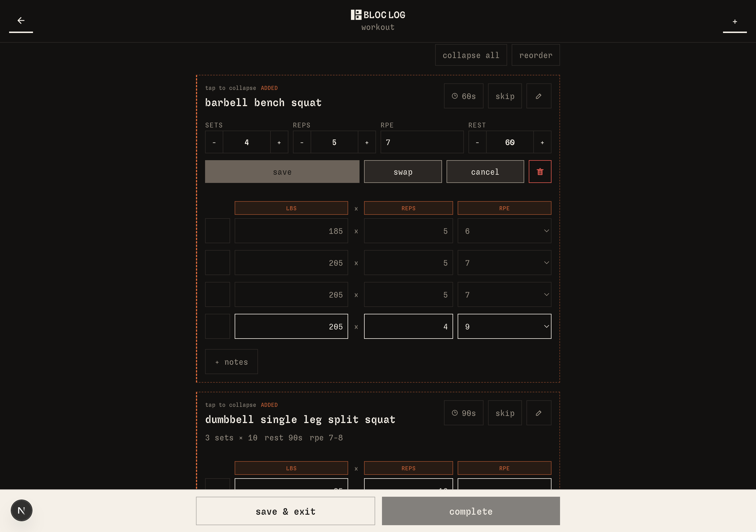Check off the 205 x 4 set
Viewport: 756px width, 532px height.
click(218, 326)
